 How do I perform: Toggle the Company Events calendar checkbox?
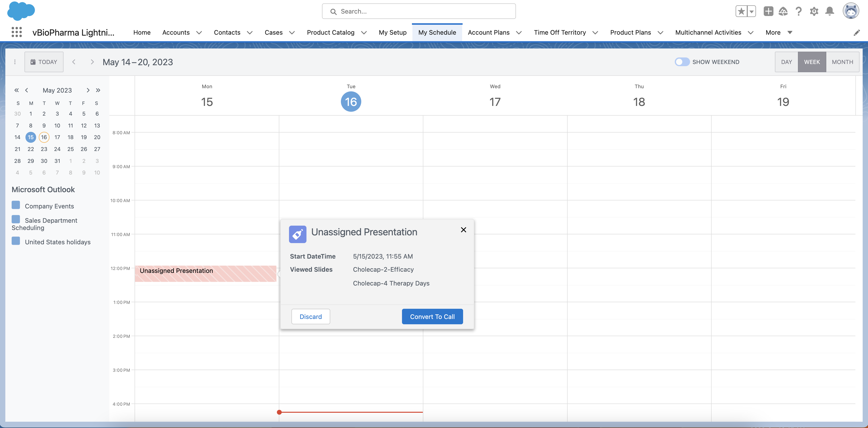pyautogui.click(x=16, y=205)
